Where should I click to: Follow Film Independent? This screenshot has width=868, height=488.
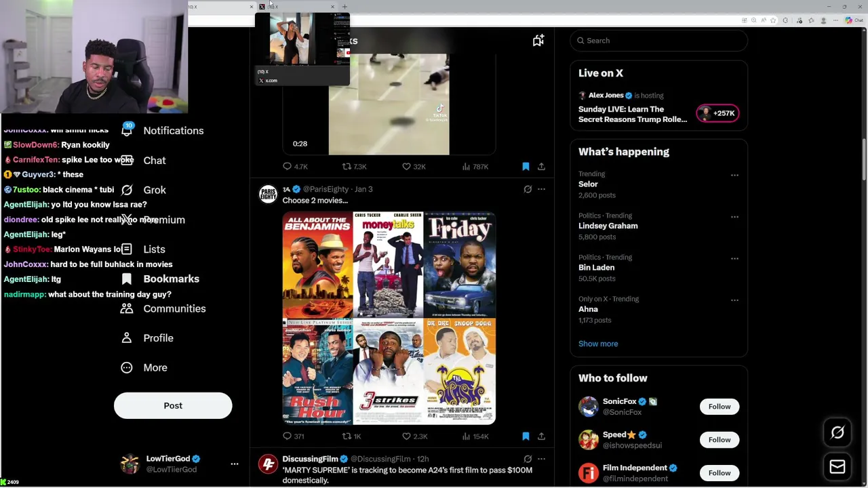click(719, 473)
